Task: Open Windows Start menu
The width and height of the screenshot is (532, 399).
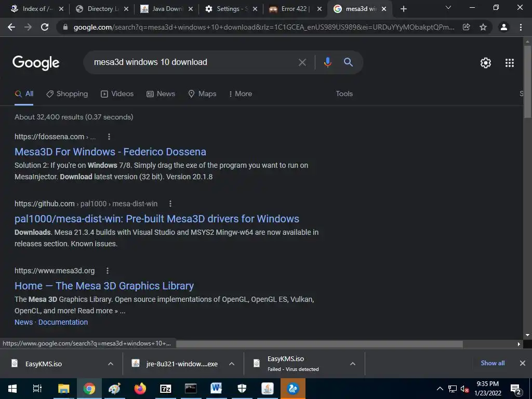Action: (x=12, y=389)
